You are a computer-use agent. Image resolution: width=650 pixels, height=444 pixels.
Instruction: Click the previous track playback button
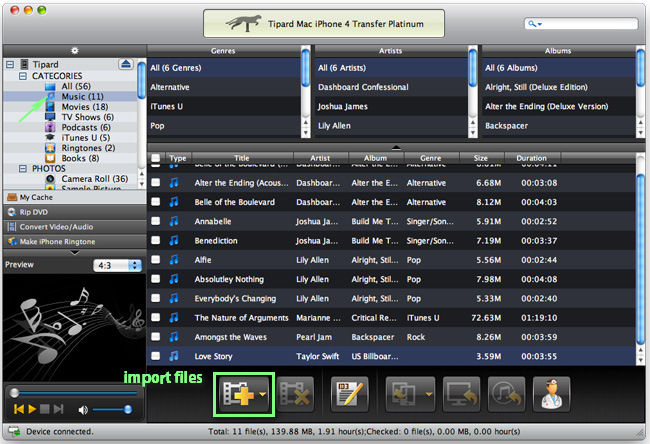click(19, 409)
